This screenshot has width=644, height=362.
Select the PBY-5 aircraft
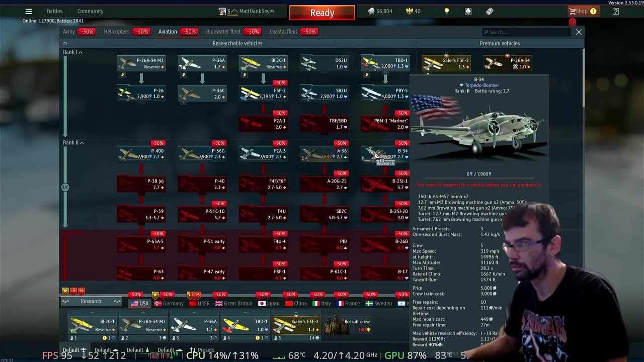coord(385,94)
